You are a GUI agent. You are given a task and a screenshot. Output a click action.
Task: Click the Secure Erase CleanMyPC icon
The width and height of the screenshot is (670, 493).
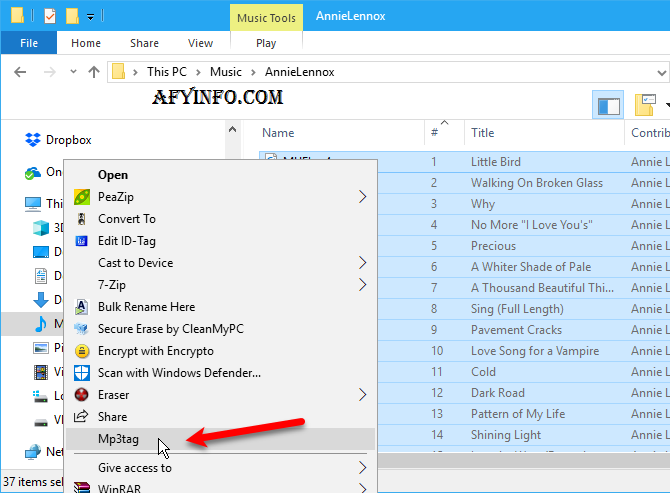pos(81,329)
